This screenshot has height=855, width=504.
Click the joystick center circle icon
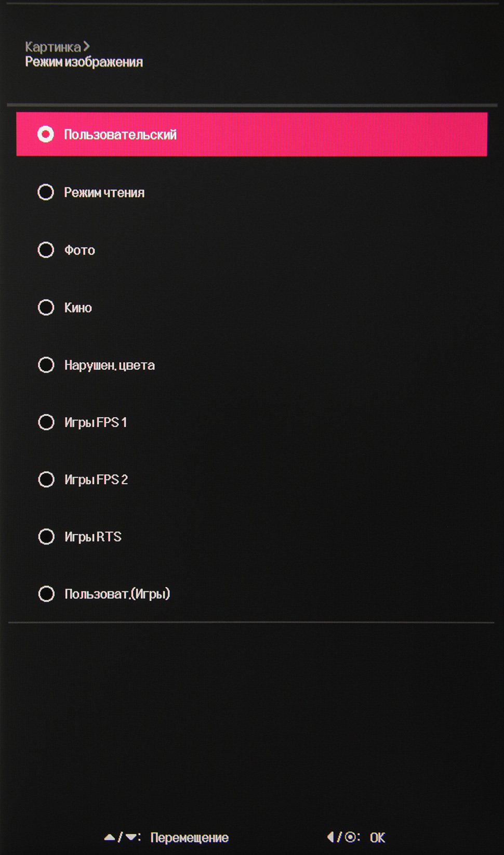point(351,837)
